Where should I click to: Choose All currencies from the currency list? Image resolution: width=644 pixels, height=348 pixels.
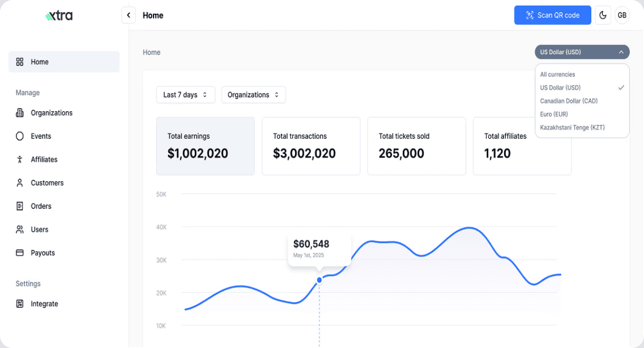click(557, 74)
